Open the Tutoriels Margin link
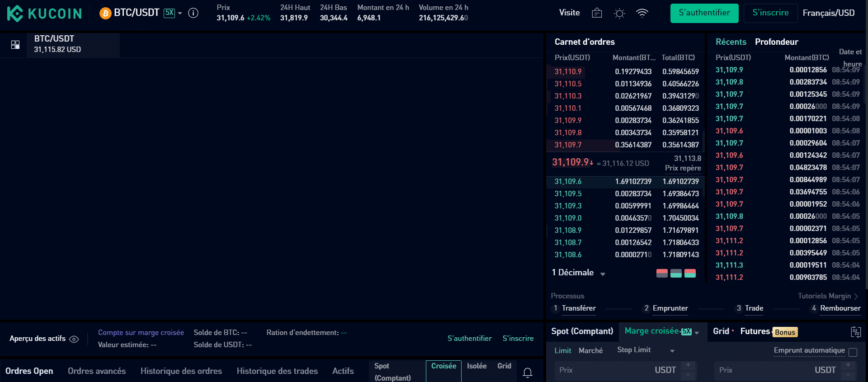This screenshot has height=382, width=868. 828,296
